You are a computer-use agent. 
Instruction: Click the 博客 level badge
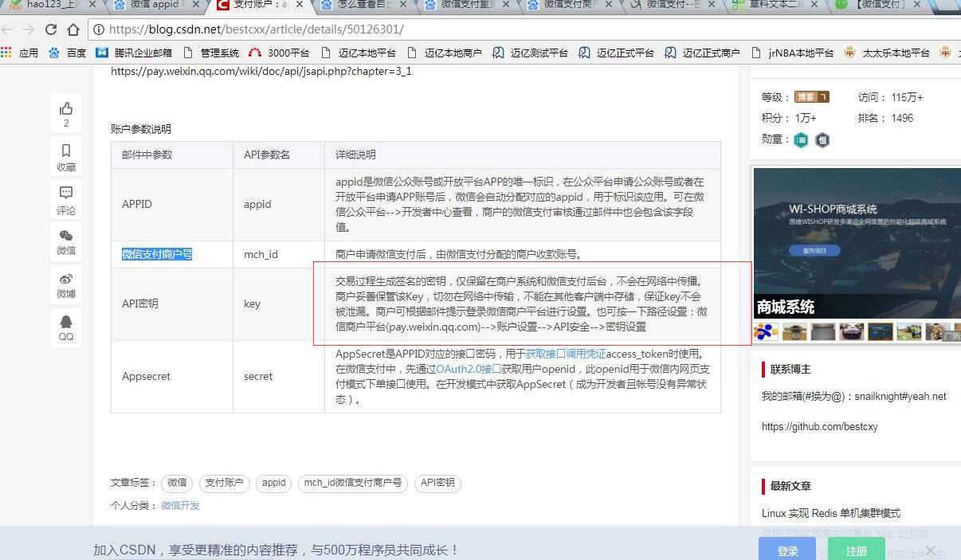[x=812, y=97]
